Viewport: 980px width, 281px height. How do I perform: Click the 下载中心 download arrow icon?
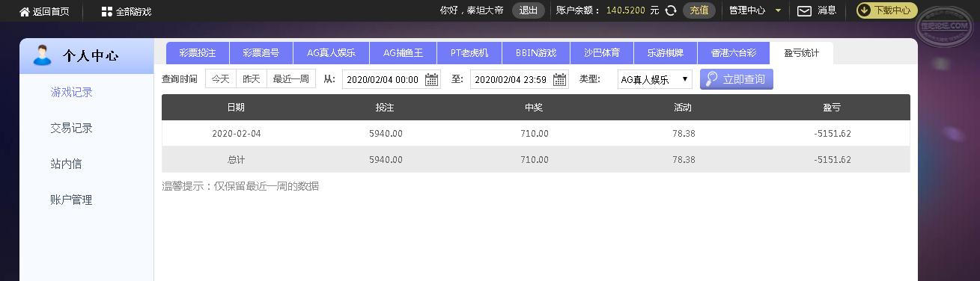click(864, 10)
